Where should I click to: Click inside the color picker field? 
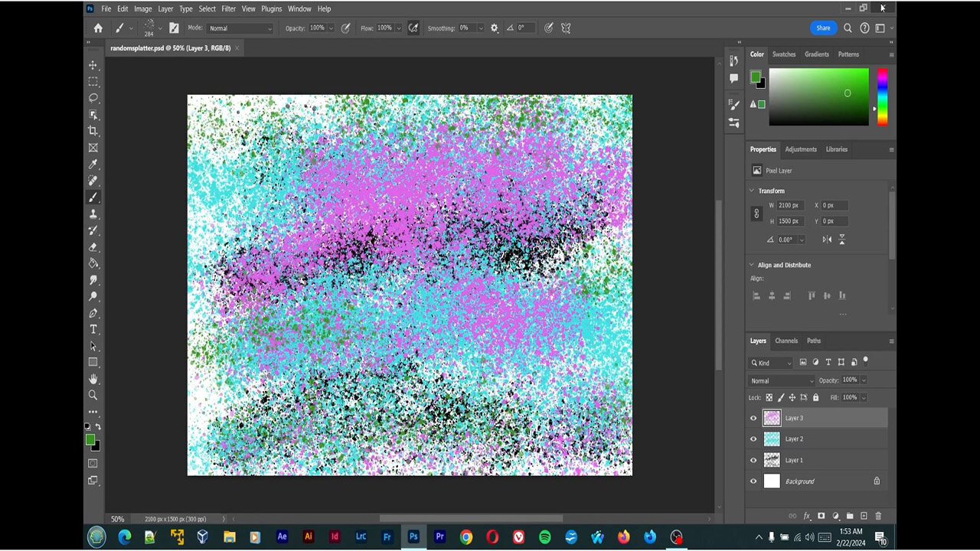tap(819, 96)
